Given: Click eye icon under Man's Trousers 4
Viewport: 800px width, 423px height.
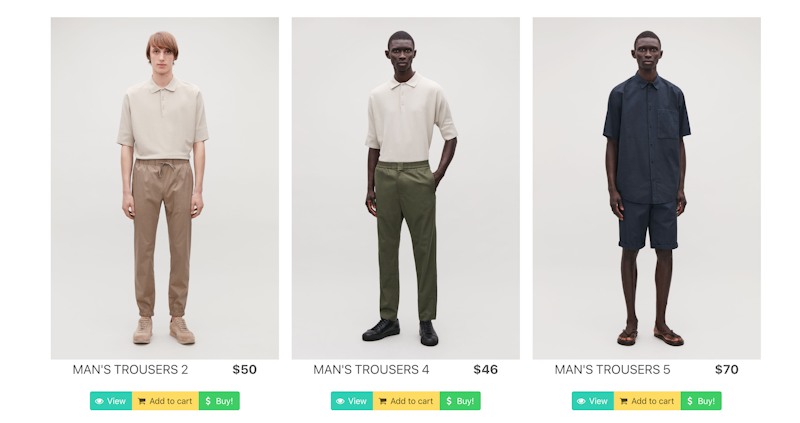Looking at the screenshot, I should 340,402.
